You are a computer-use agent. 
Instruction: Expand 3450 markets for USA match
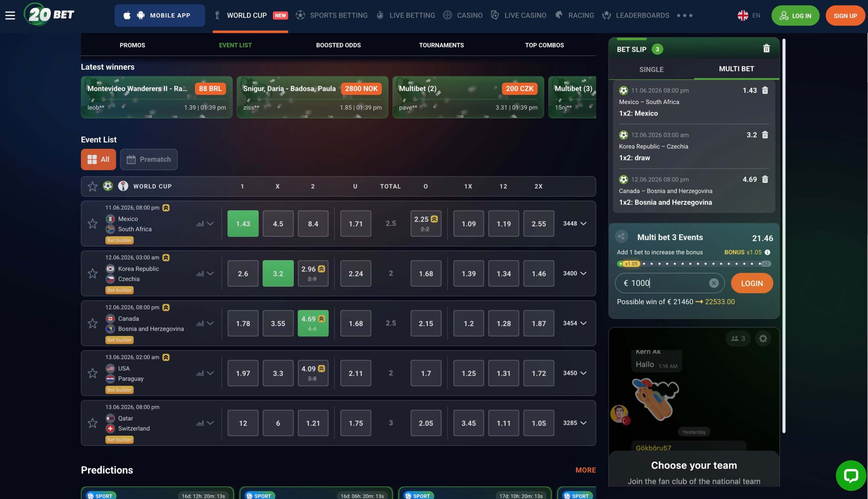(575, 373)
